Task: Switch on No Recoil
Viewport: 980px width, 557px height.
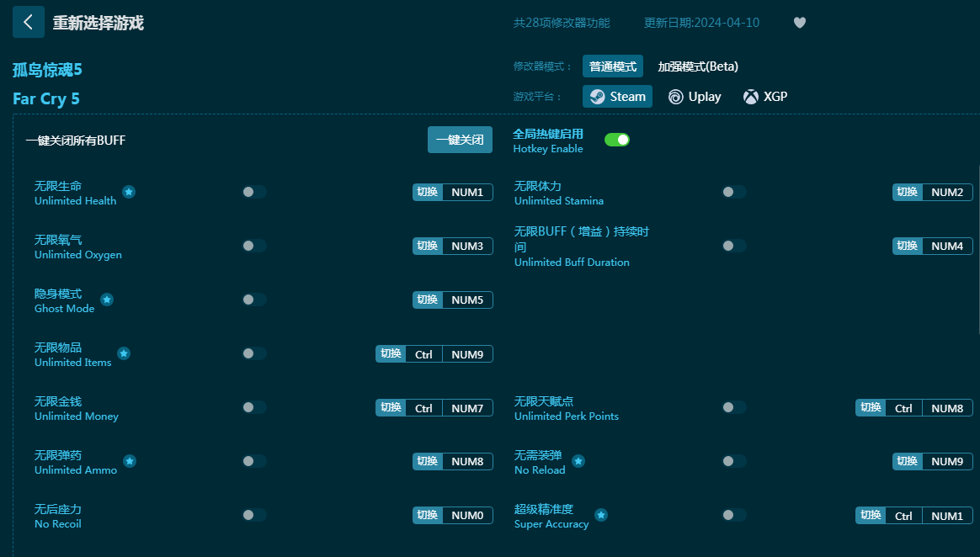Action: click(254, 515)
